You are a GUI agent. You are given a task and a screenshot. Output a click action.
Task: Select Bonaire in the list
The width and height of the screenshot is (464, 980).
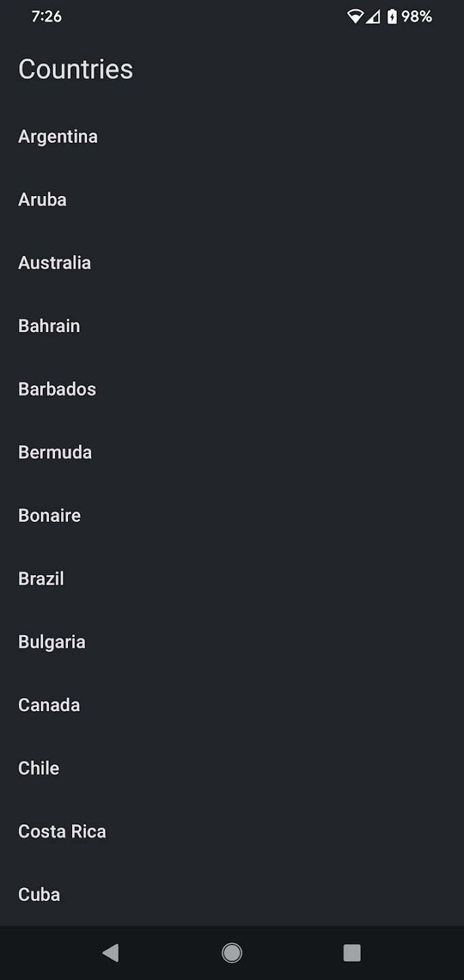point(50,516)
